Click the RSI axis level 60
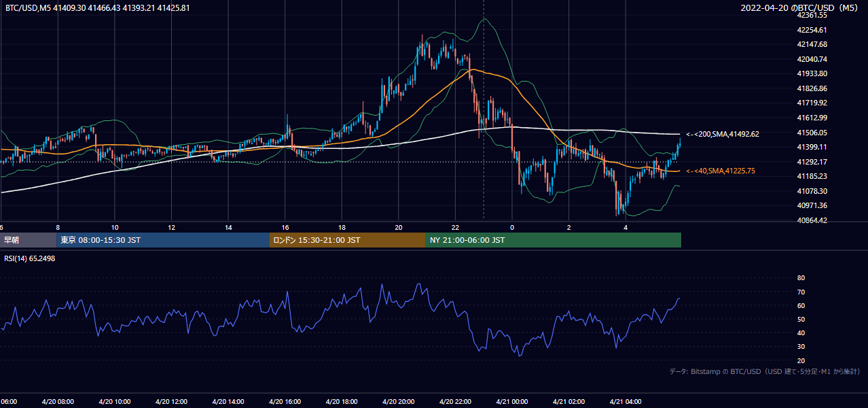Viewport: 868px width, 408px height. click(801, 305)
